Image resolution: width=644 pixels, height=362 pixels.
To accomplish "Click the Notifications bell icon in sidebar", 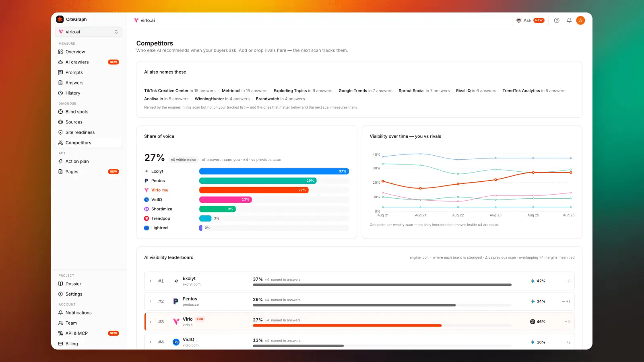I will [60, 313].
